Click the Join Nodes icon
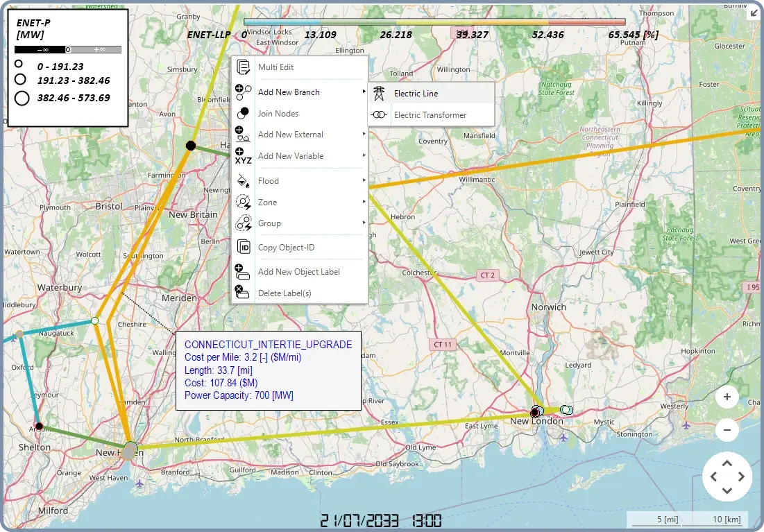 (x=244, y=114)
